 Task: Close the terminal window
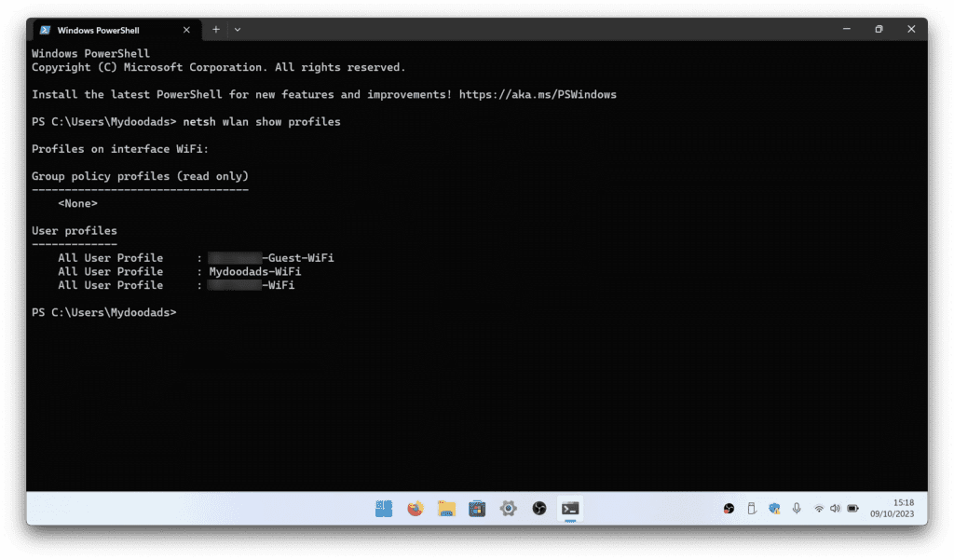(x=911, y=29)
